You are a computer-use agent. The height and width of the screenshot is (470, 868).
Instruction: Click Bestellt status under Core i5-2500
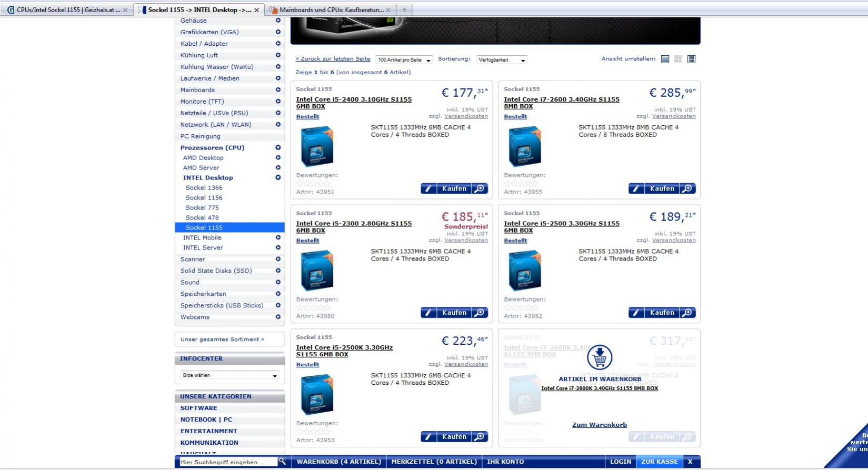pos(515,241)
